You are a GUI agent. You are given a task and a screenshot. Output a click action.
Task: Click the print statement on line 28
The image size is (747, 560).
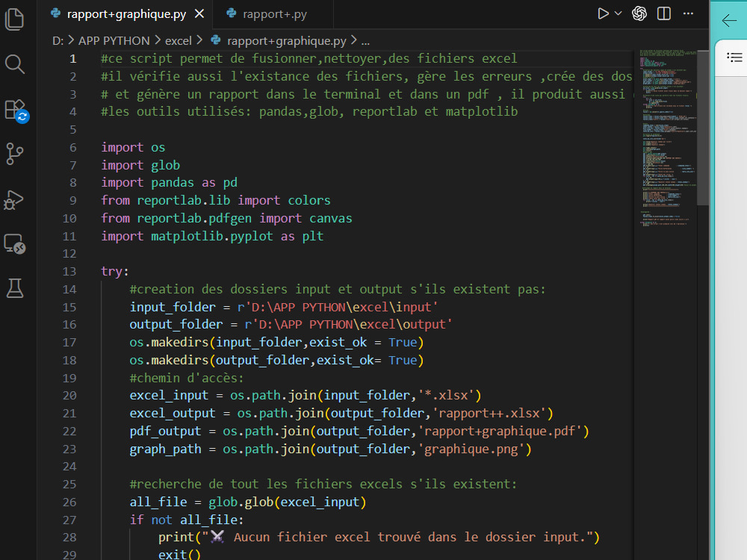click(x=379, y=538)
